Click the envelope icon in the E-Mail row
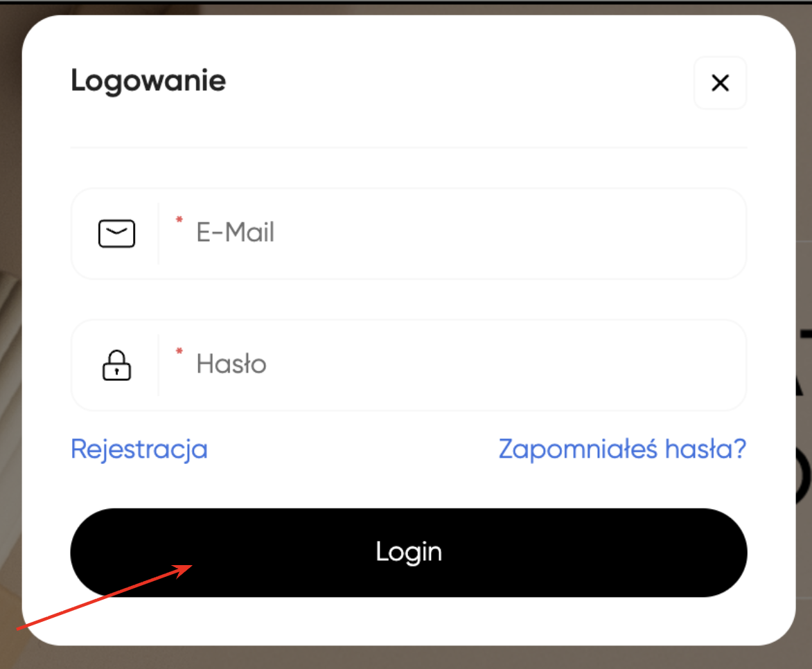812x669 pixels. (x=116, y=233)
